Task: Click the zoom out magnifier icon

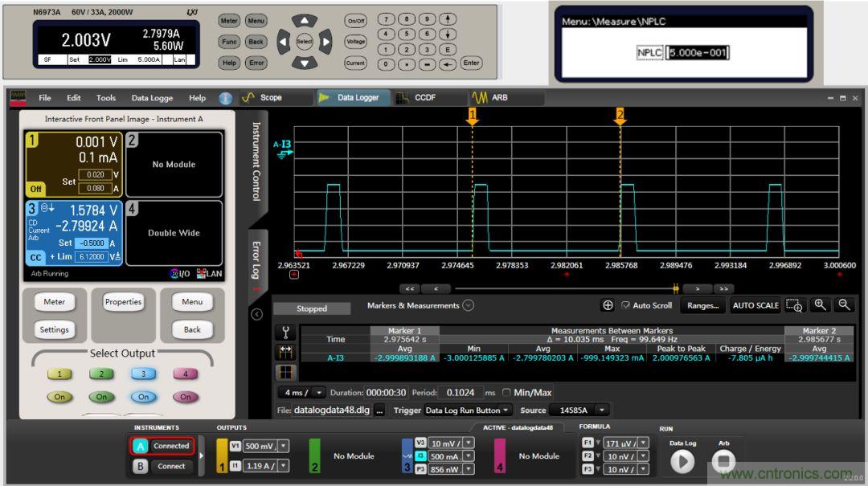Action: coord(844,305)
